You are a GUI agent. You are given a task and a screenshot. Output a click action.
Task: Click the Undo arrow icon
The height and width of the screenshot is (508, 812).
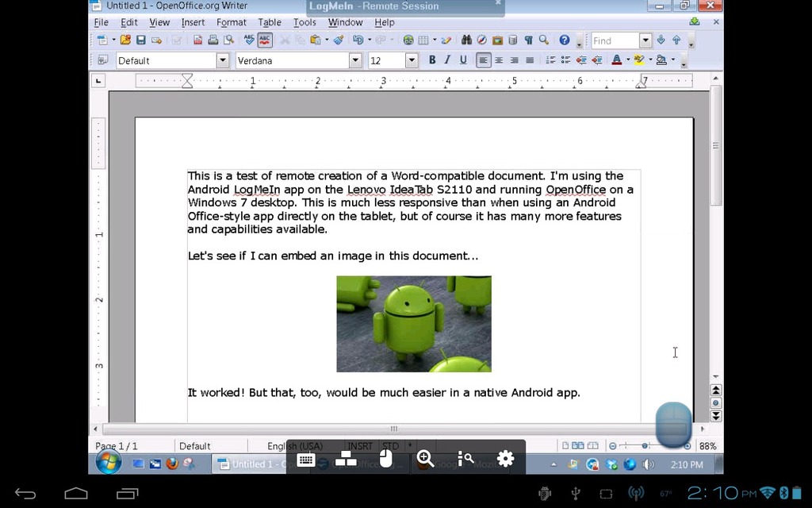(x=358, y=40)
